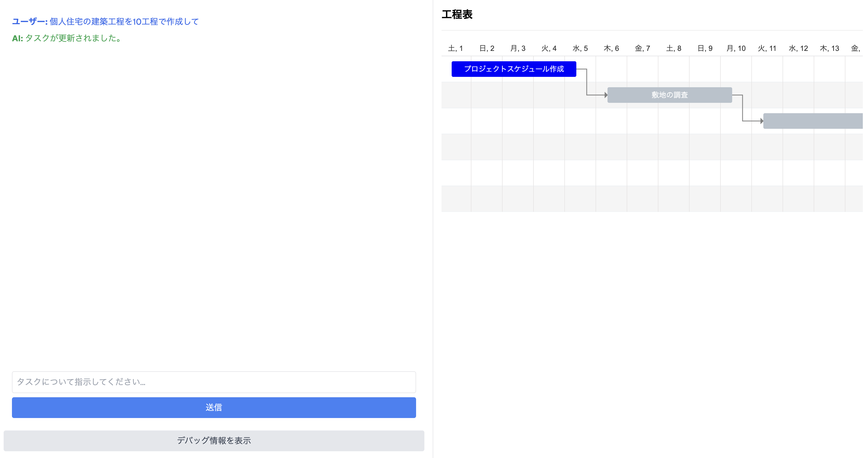Click the task instruction input field
Image resolution: width=868 pixels, height=458 pixels.
click(x=214, y=382)
